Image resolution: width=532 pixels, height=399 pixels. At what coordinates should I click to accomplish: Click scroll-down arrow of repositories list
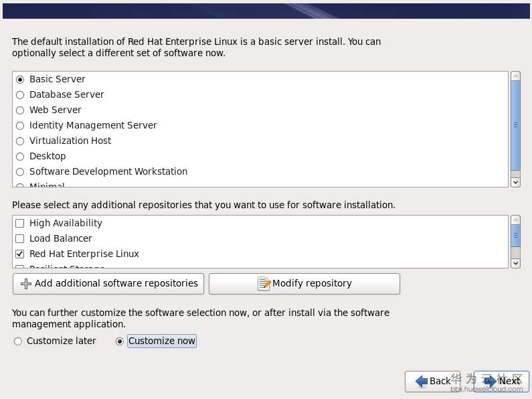[x=515, y=263]
